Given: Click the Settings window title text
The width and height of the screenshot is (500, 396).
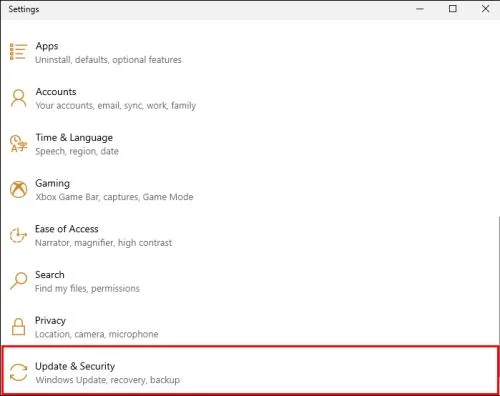Looking at the screenshot, I should pyautogui.click(x=24, y=9).
